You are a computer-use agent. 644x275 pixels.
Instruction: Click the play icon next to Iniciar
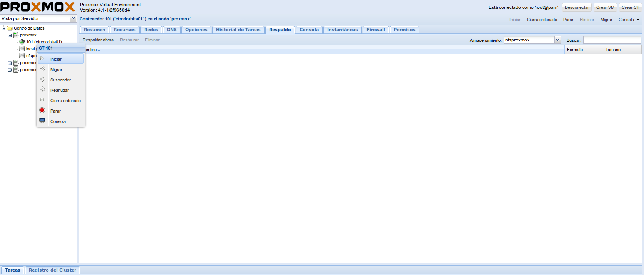42,59
